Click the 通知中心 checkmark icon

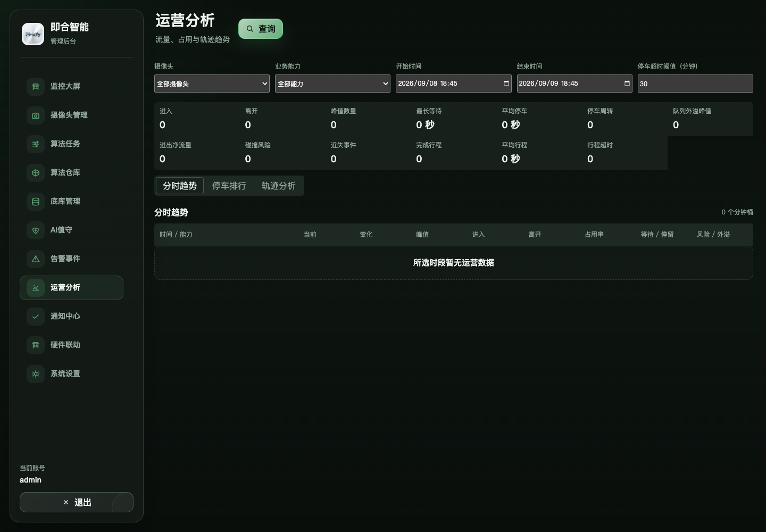[36, 316]
